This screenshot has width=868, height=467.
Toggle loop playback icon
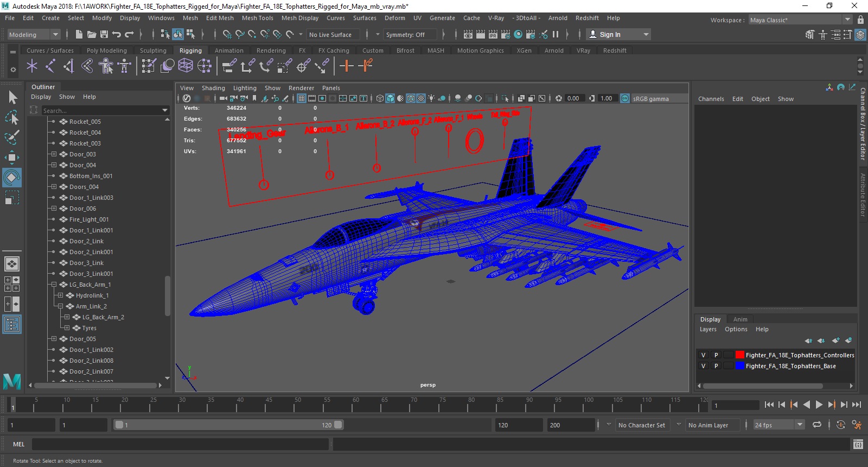pyautogui.click(x=816, y=425)
